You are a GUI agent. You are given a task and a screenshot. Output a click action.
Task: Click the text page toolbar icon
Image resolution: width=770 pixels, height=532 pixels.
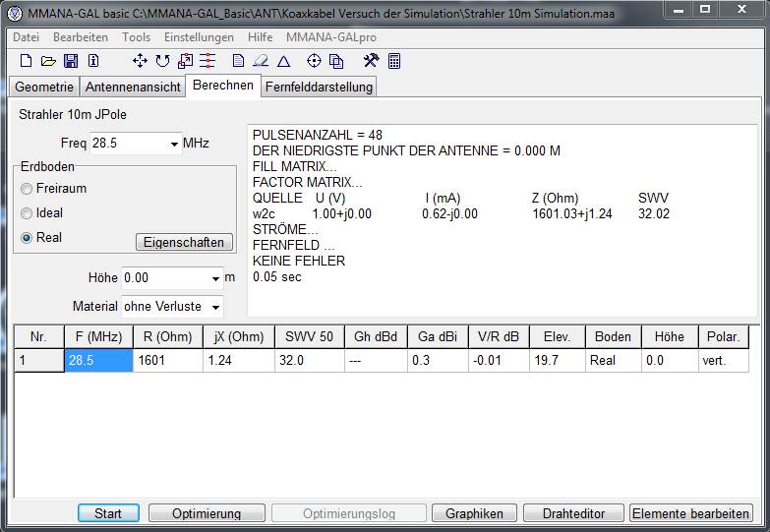[238, 61]
